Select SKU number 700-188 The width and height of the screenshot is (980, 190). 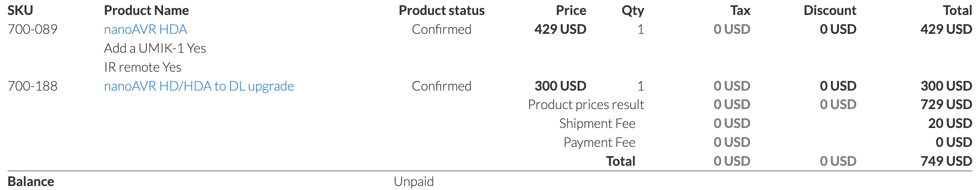pyautogui.click(x=33, y=86)
